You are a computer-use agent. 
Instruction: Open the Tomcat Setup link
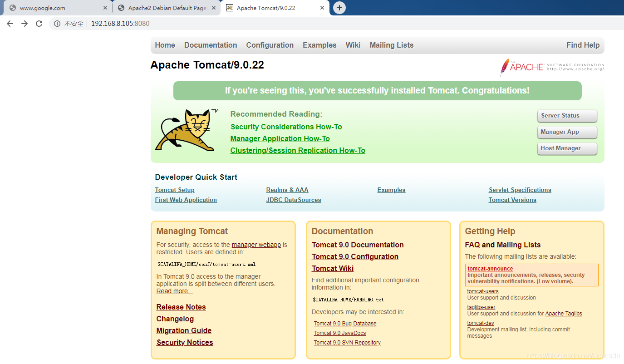coord(175,190)
